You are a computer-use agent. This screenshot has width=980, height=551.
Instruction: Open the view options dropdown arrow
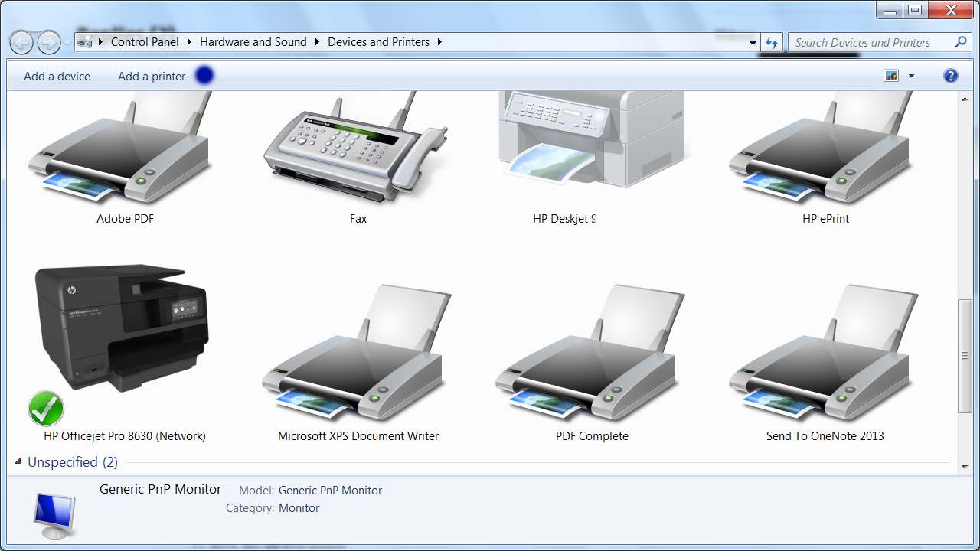pyautogui.click(x=911, y=76)
